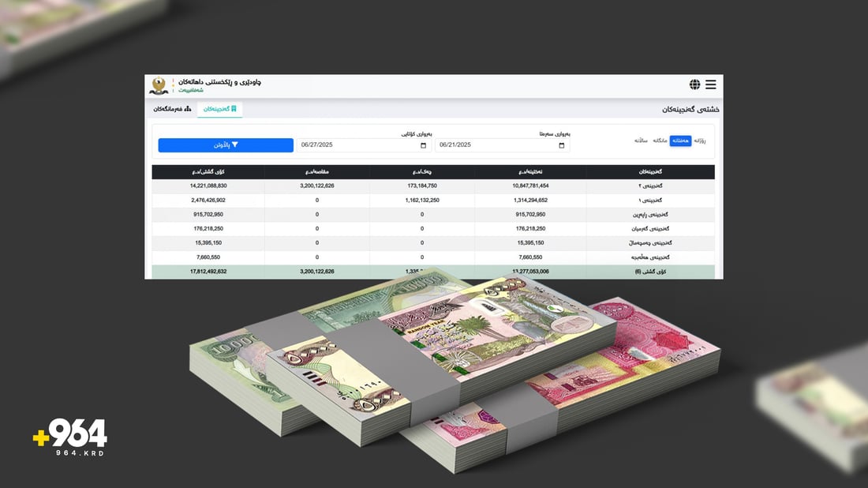This screenshot has height=488, width=868.
Task: Click the گەنجینەکان column header
Action: 649,171
